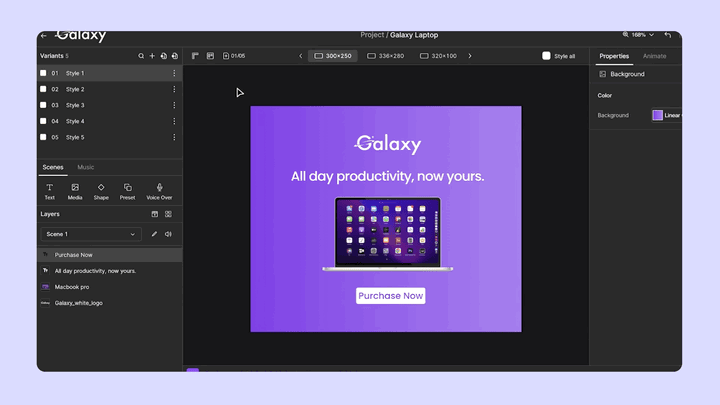
Task: Click the Project breadcrumb link
Action: [372, 35]
